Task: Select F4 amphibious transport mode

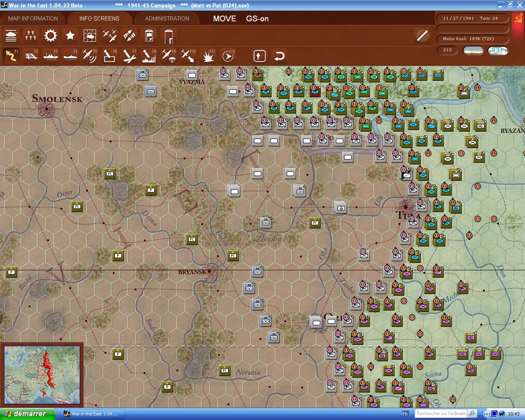Action: (70, 56)
